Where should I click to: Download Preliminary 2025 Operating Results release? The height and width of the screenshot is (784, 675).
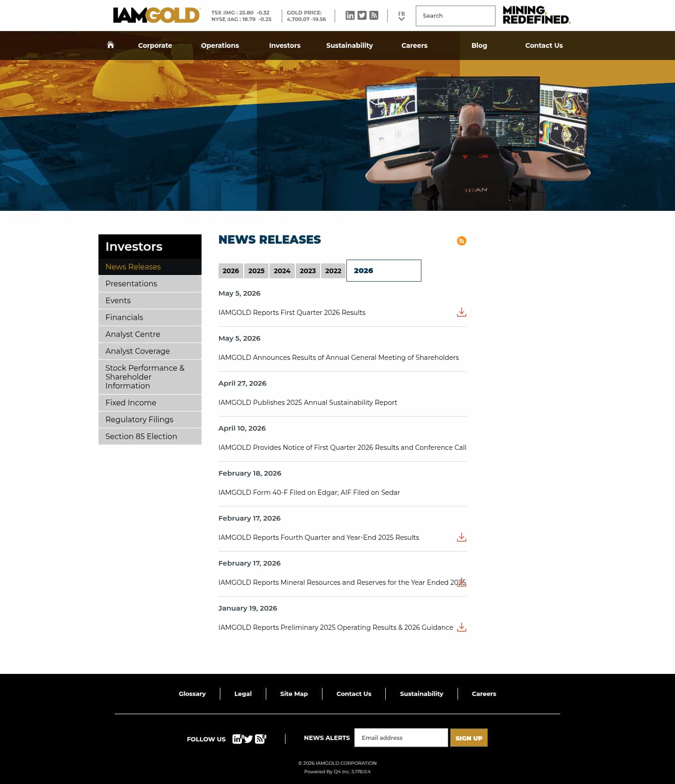[x=462, y=627]
